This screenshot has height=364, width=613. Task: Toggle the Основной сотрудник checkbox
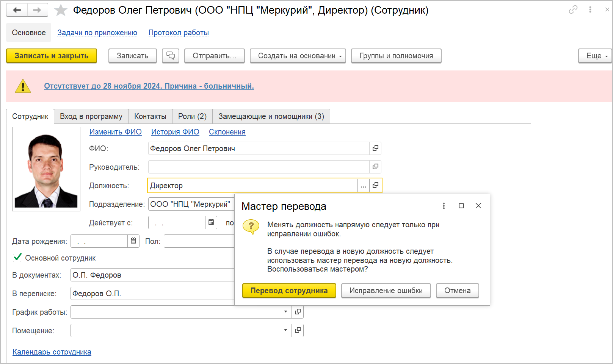pyautogui.click(x=17, y=258)
